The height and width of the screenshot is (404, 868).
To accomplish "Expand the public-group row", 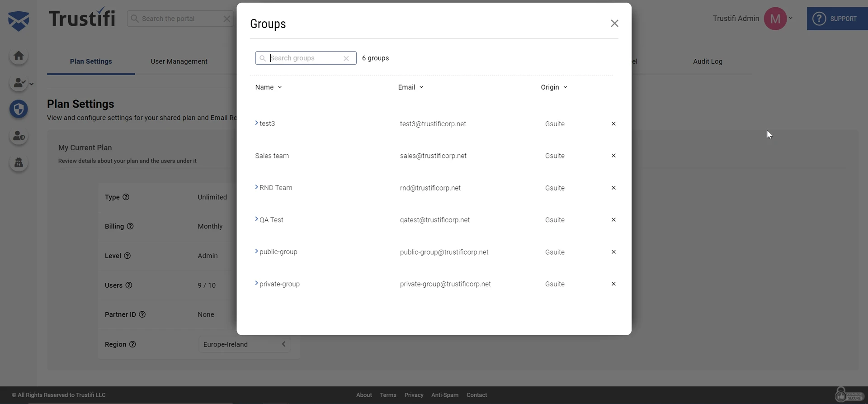I will (256, 251).
